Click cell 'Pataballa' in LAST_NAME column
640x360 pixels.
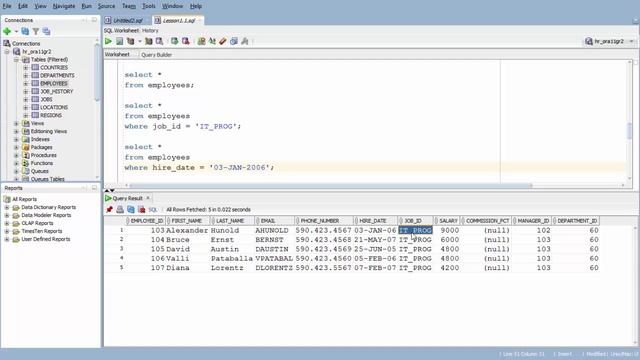[x=231, y=258]
